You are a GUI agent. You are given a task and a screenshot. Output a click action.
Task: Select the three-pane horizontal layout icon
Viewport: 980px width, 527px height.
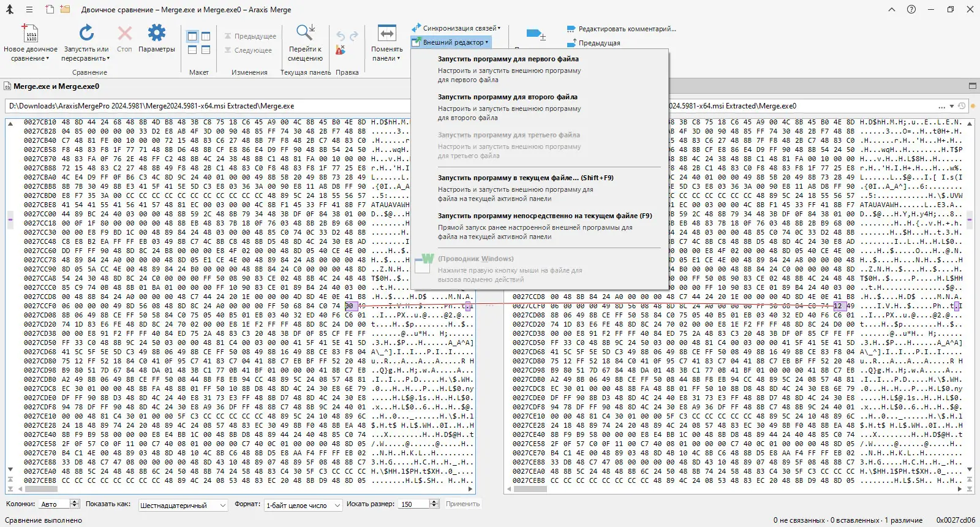[x=206, y=50]
